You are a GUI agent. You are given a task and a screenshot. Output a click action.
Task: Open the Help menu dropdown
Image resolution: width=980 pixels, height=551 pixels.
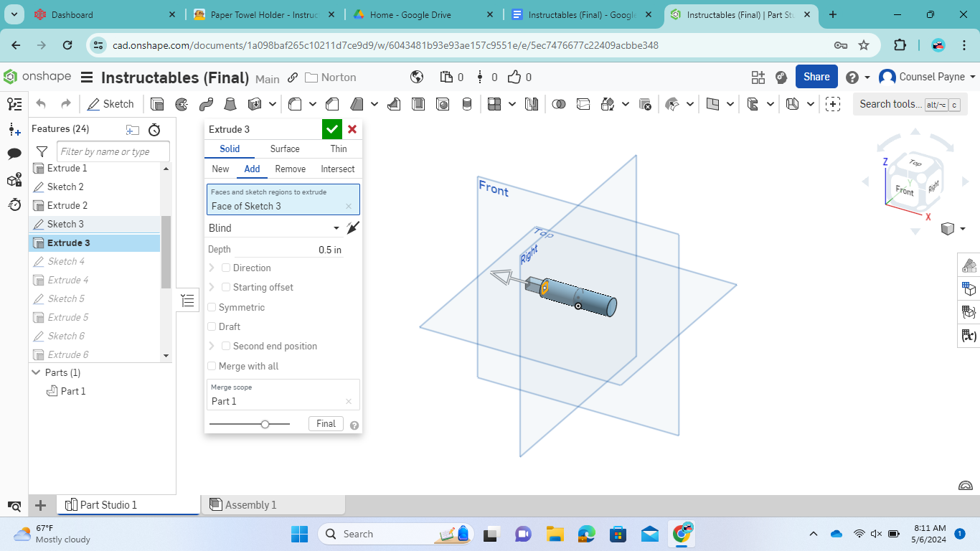pyautogui.click(x=857, y=77)
